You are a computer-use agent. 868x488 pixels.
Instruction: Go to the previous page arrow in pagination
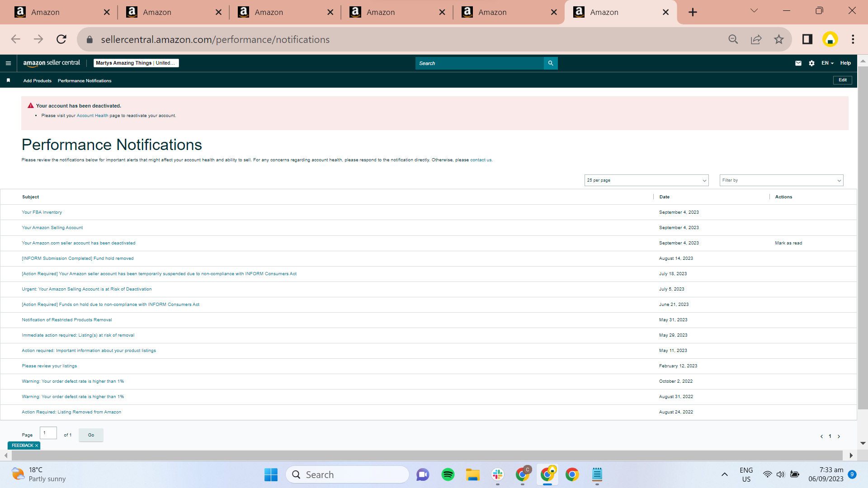coord(821,436)
